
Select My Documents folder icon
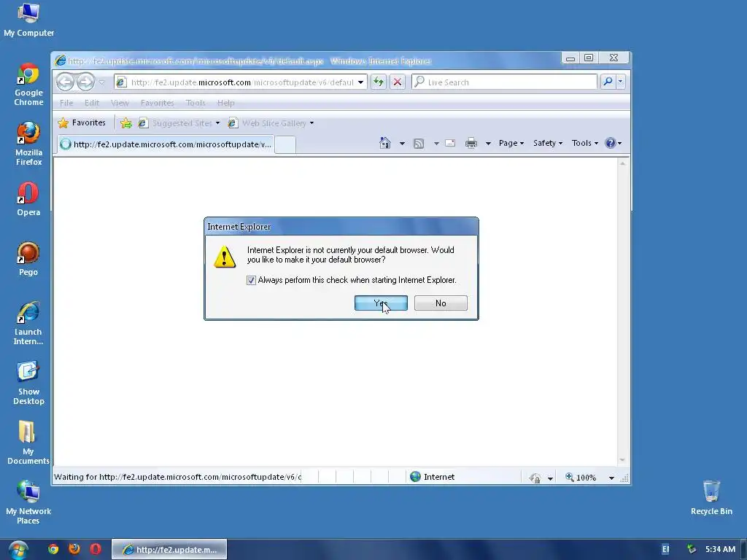tap(28, 443)
